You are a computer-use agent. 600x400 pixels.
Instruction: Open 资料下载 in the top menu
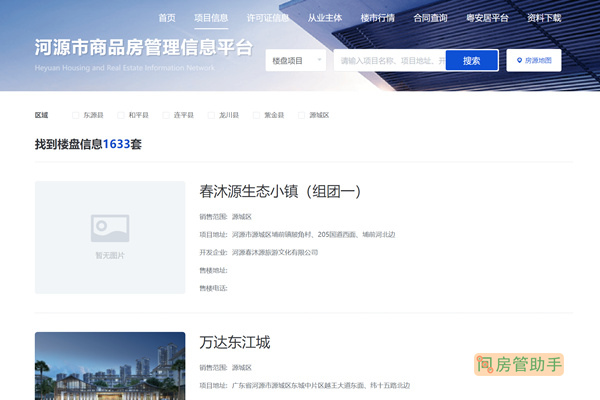pyautogui.click(x=544, y=18)
